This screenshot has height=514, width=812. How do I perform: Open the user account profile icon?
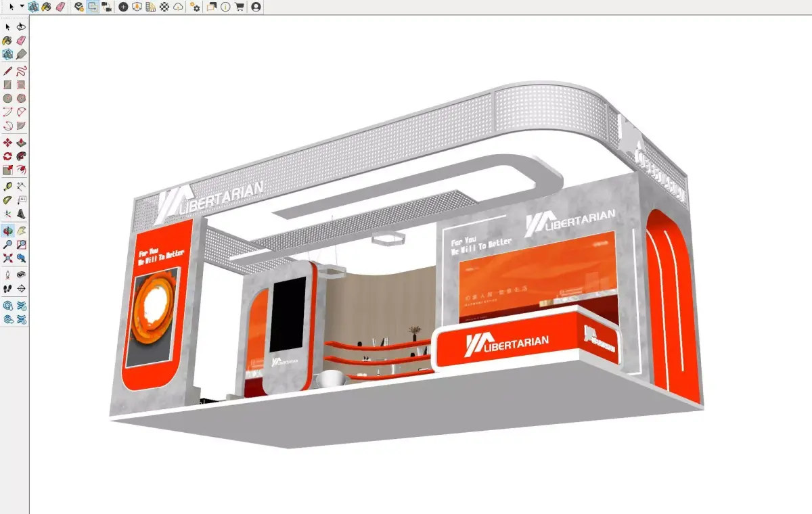256,6
